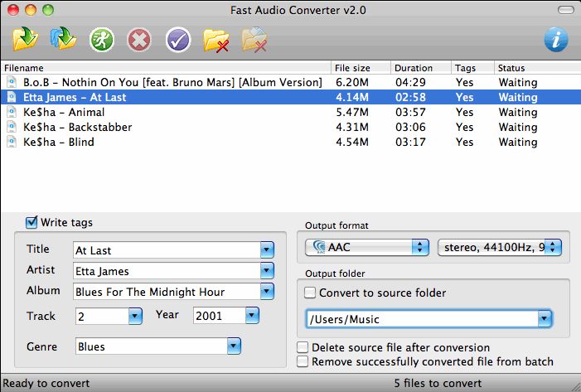Screen dimensions: 581x392
Task: Open the Track number dropdown arrow
Action: coord(135,316)
